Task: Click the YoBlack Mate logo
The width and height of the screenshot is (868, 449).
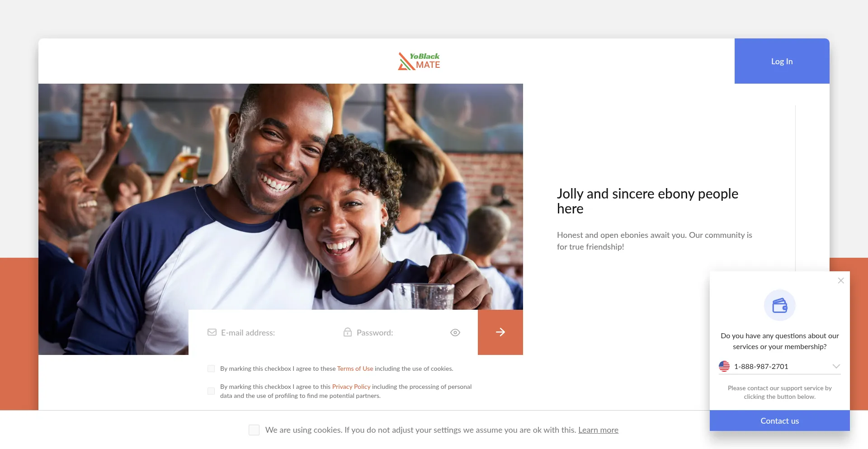Action: click(x=419, y=61)
